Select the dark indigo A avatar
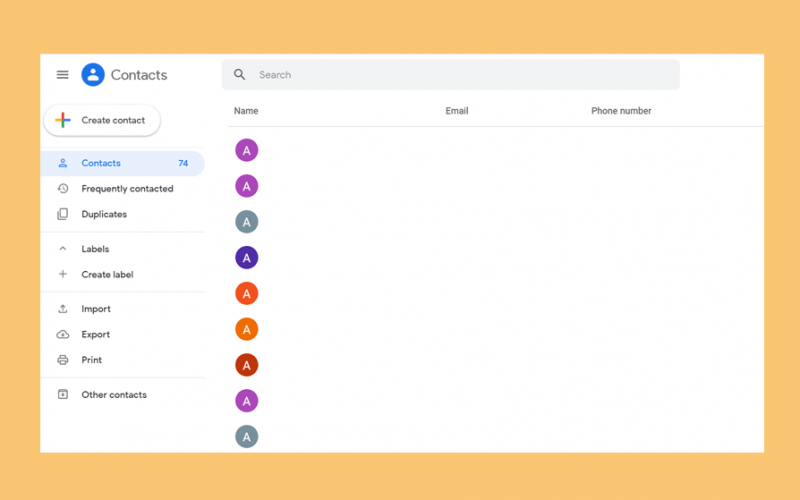Image resolution: width=800 pixels, height=500 pixels. (x=246, y=258)
